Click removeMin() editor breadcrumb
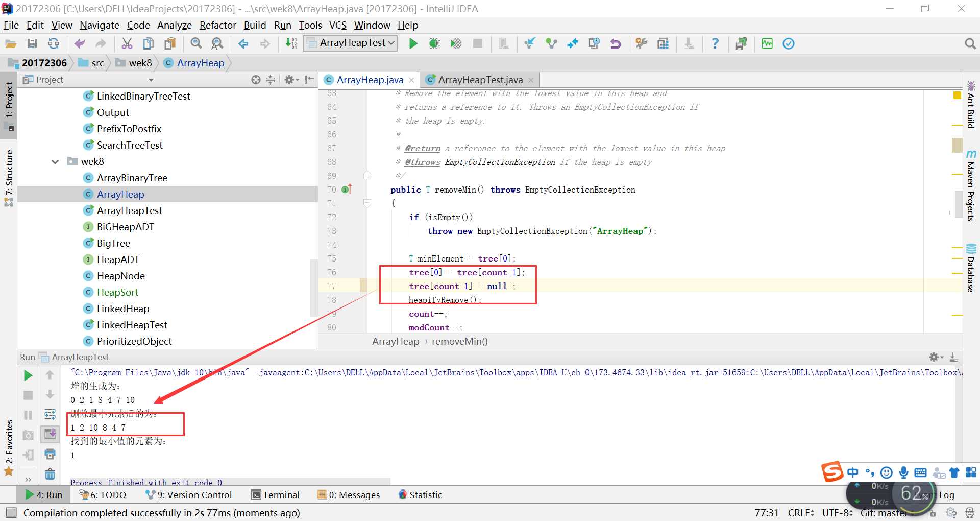980x521 pixels. point(460,341)
